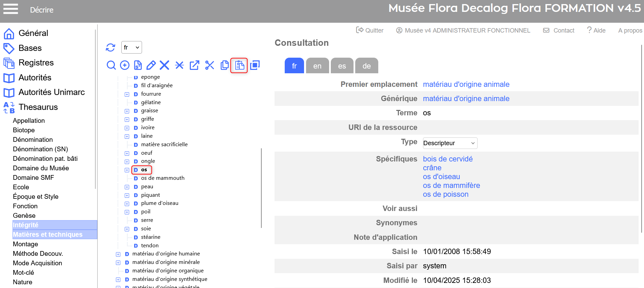This screenshot has width=644, height=288.
Task: Add a new term with plus-circle icon
Action: point(125,65)
